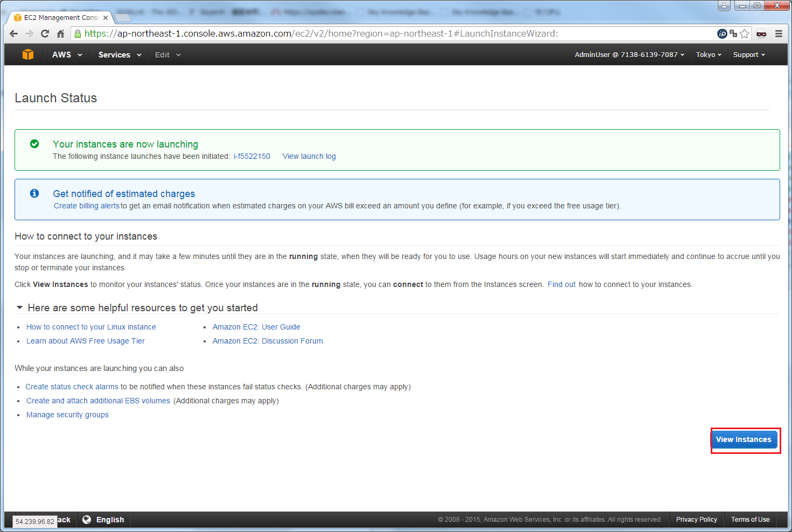Open a new browser tab
Viewport: 792px width, 532px height.
click(123, 18)
